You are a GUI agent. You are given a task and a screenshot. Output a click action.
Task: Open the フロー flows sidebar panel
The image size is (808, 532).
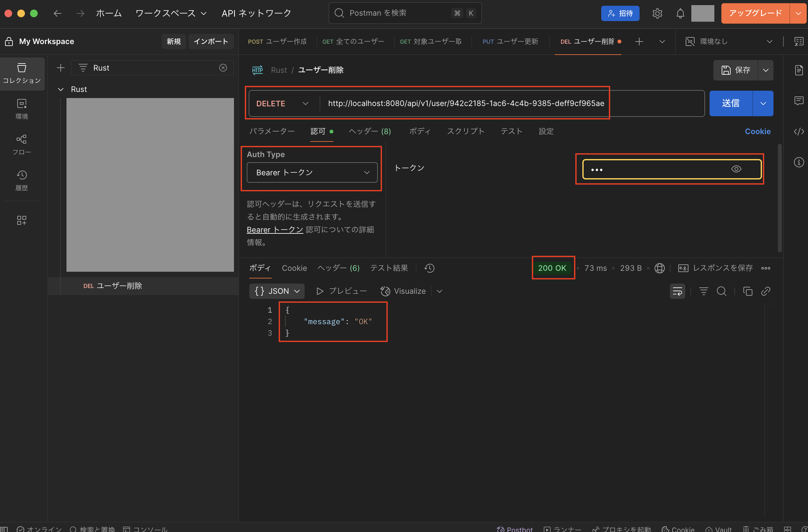tap(22, 145)
